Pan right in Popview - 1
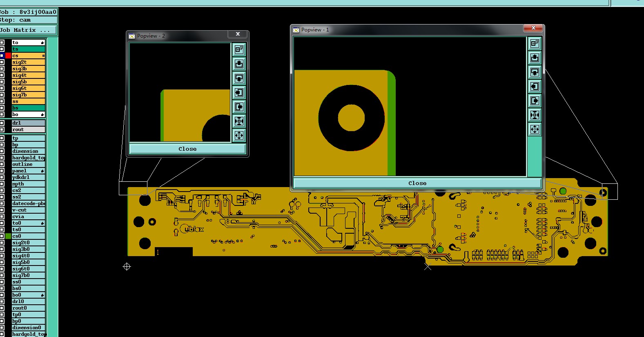644x337 pixels. coord(535,101)
